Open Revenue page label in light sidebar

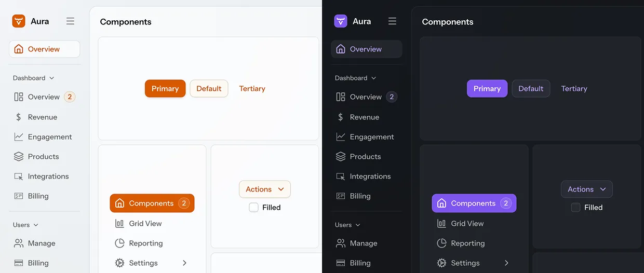click(x=43, y=117)
